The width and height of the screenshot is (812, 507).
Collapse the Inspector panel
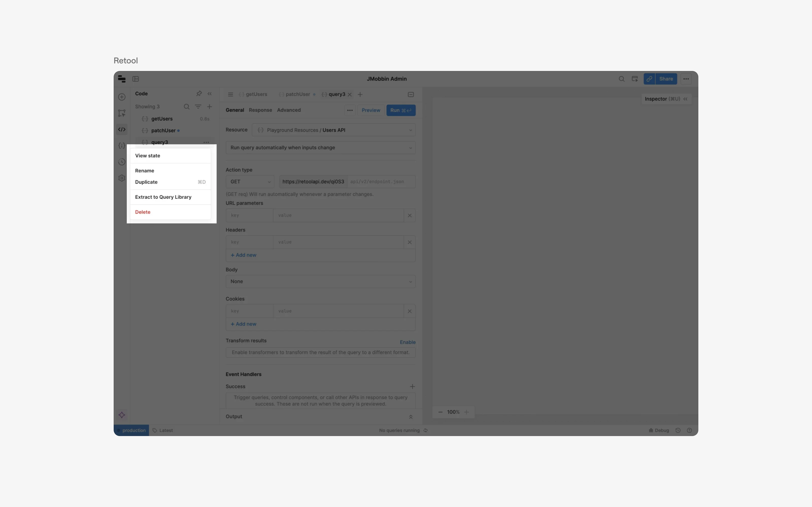coord(686,99)
